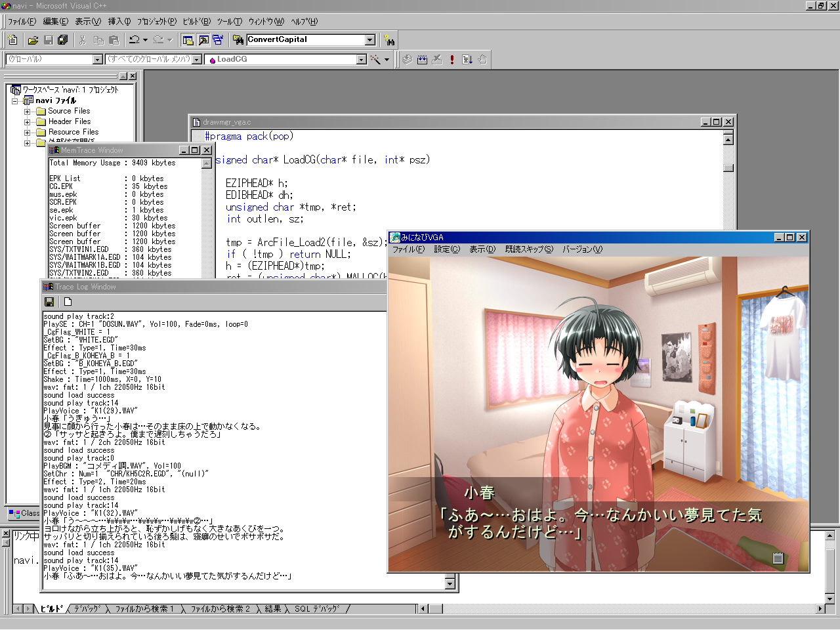Click the log icon in game window corner
Viewport: 840px width, 630px height.
click(778, 558)
